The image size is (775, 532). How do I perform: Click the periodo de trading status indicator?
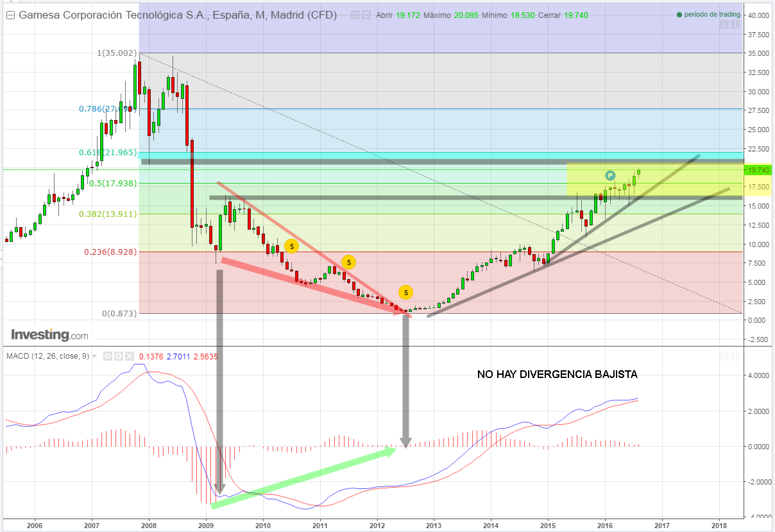[x=708, y=15]
